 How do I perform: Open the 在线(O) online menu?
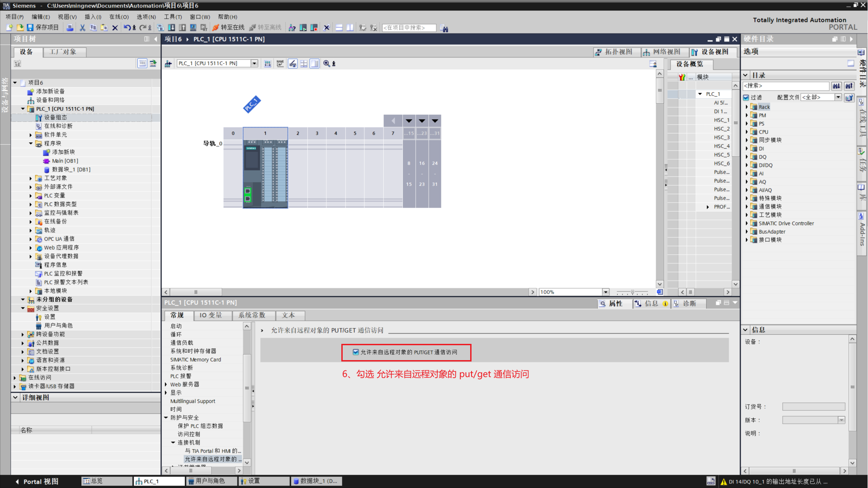point(118,17)
